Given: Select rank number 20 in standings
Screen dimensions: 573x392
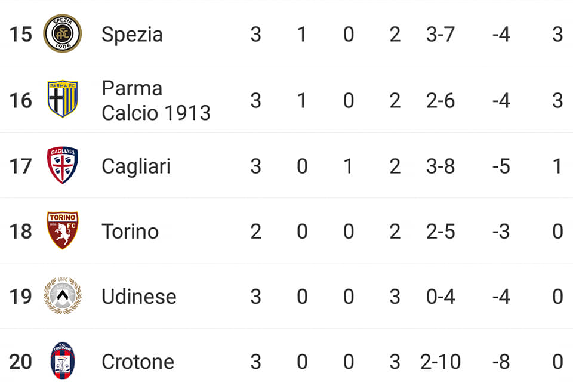Looking at the screenshot, I should click(x=20, y=362).
